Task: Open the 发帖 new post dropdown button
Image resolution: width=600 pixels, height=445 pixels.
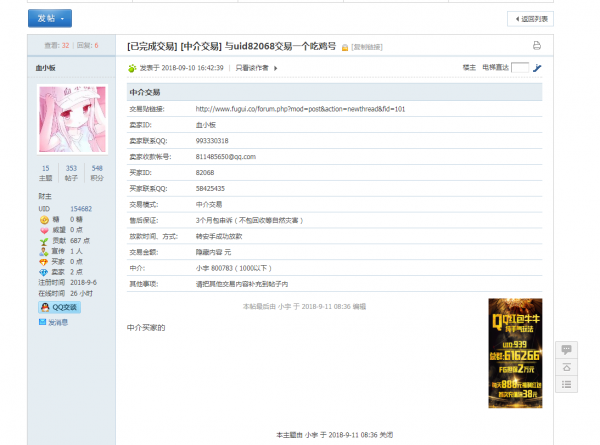Action: pos(50,18)
